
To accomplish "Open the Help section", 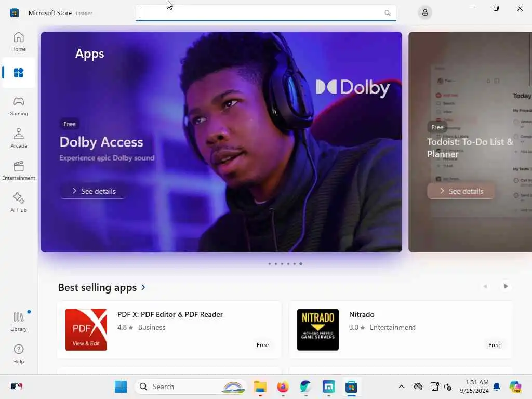I will coord(18,354).
